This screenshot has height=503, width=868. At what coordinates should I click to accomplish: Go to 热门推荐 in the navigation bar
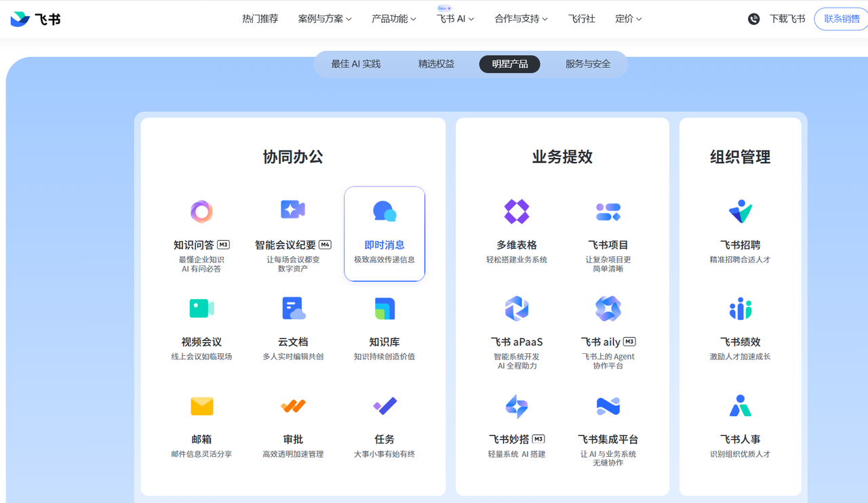pos(260,19)
